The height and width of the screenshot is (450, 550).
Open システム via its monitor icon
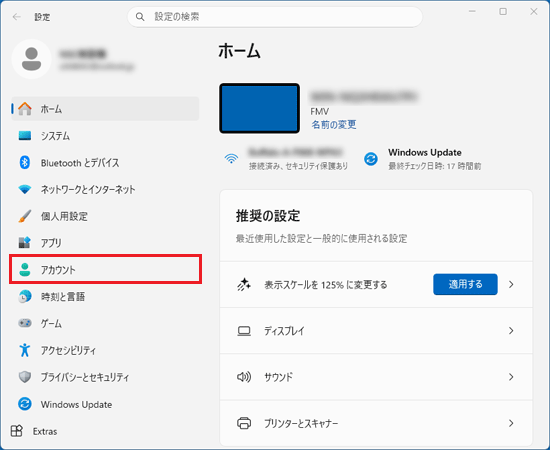25,135
